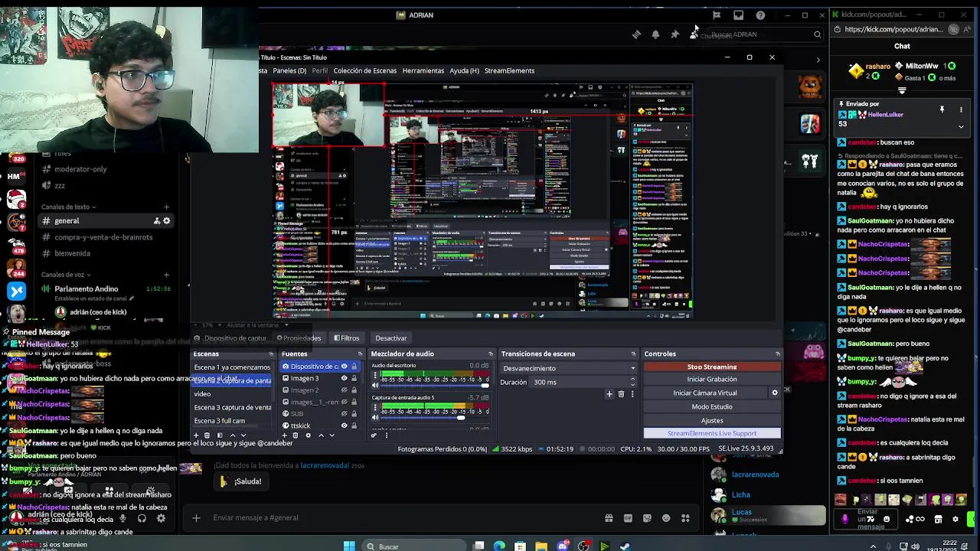The image size is (980, 551).
Task: Open advanced audio properties icon in mixer
Action: (374, 435)
